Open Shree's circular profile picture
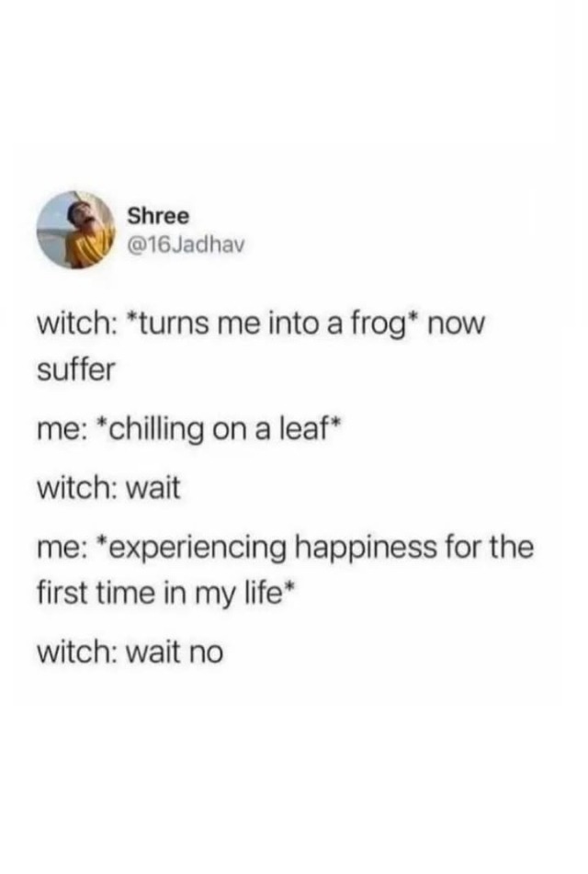588x874 pixels. click(76, 230)
